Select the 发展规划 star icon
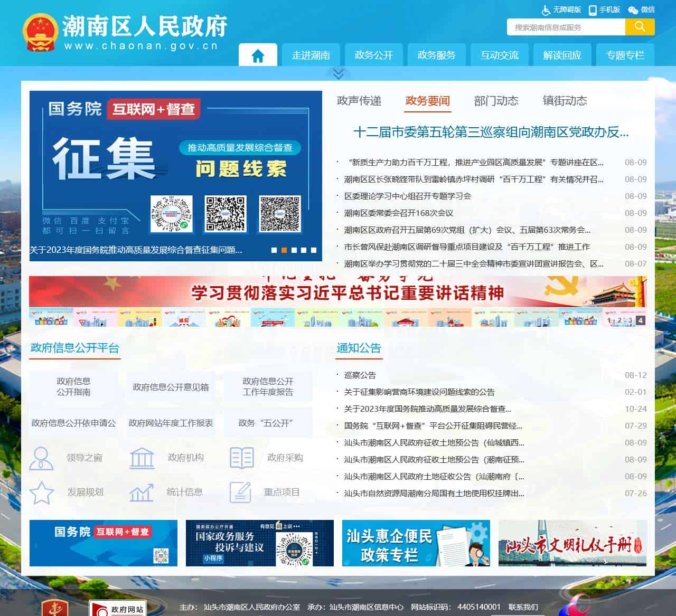Image resolution: width=676 pixels, height=616 pixels. point(42,492)
